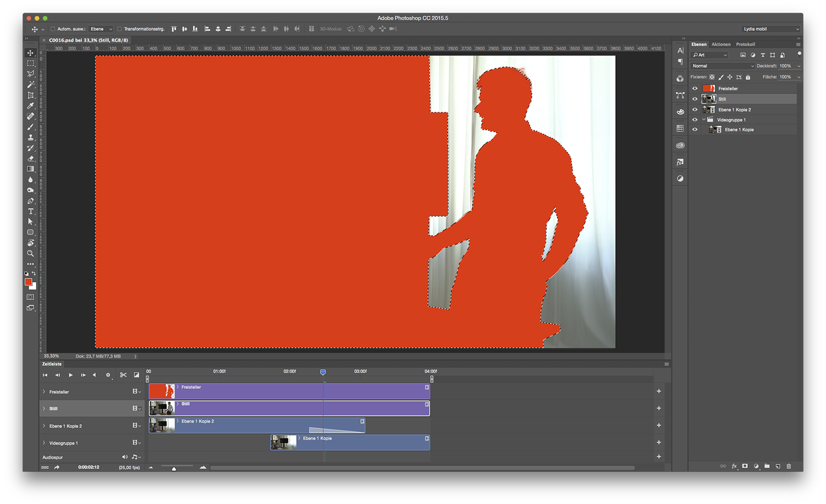Open the Protokoll tab

click(x=746, y=45)
